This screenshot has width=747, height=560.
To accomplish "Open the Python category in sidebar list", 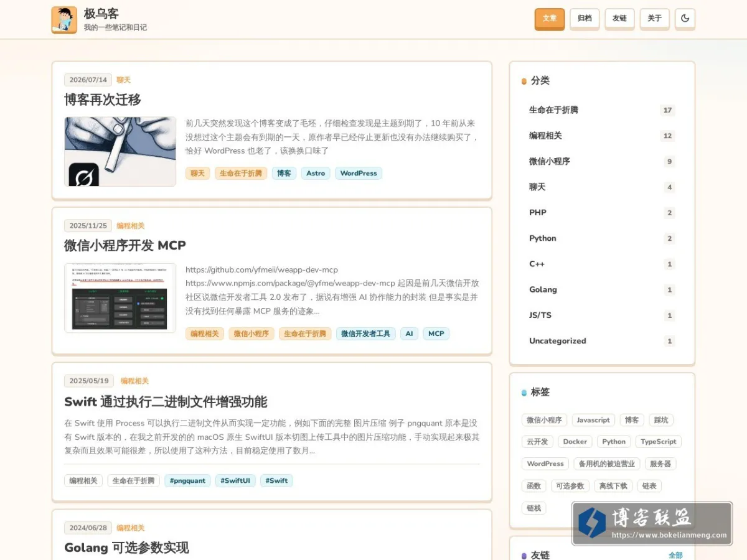I will [601, 238].
